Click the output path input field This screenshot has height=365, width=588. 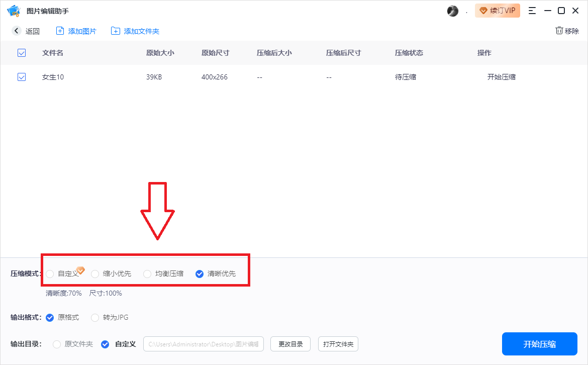click(x=203, y=344)
